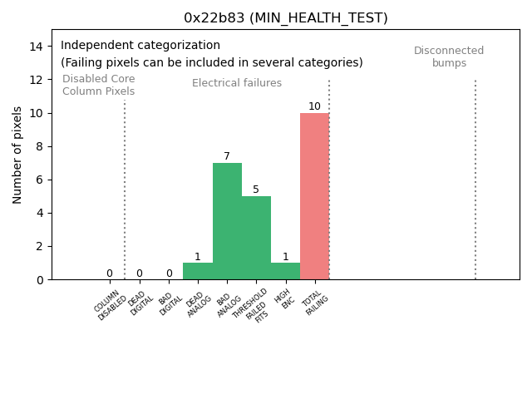Click the value 7 above BAD ANALOG bar
Image resolution: width=532 pixels, height=399 pixels.
pos(227,156)
